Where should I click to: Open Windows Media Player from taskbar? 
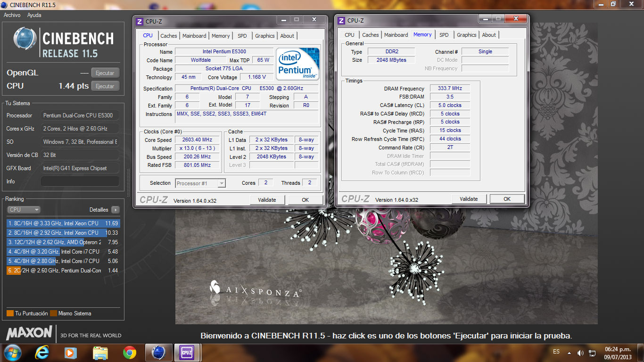[71, 352]
